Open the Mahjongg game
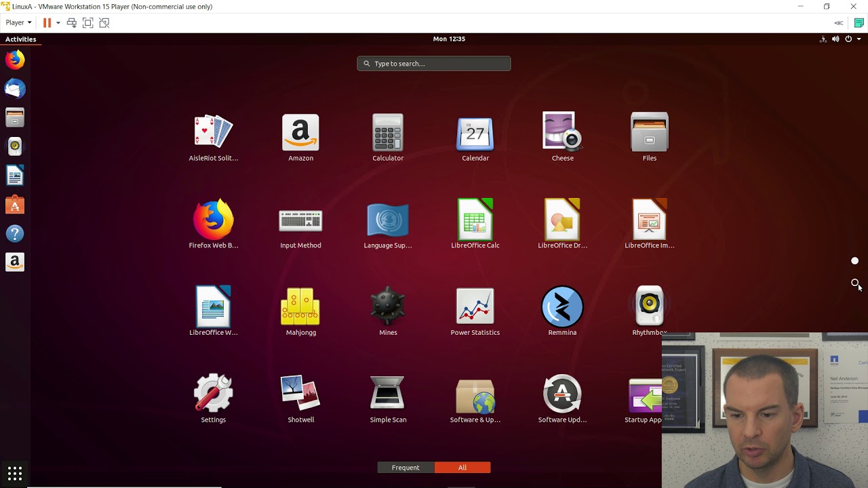 click(x=300, y=312)
